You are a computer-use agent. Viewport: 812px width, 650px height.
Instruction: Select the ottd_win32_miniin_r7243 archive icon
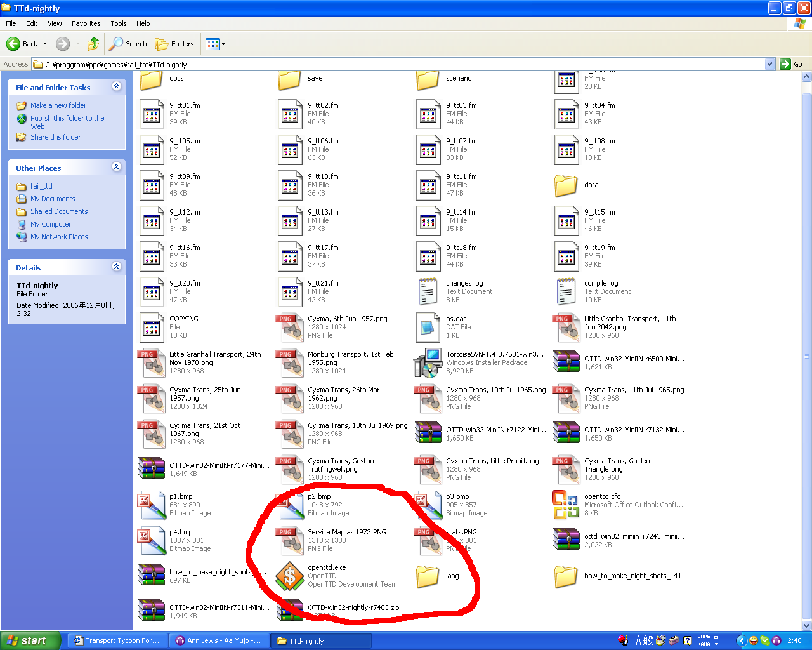tap(566, 540)
